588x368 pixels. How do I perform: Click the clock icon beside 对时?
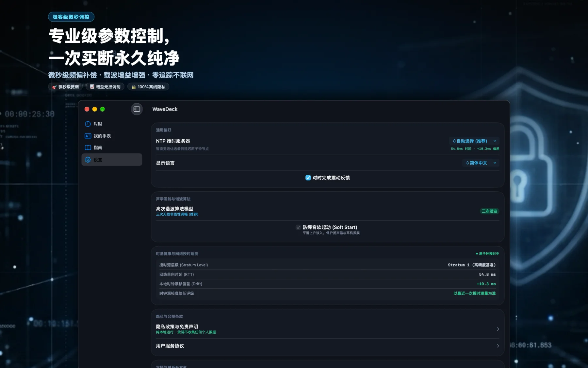pos(88,124)
